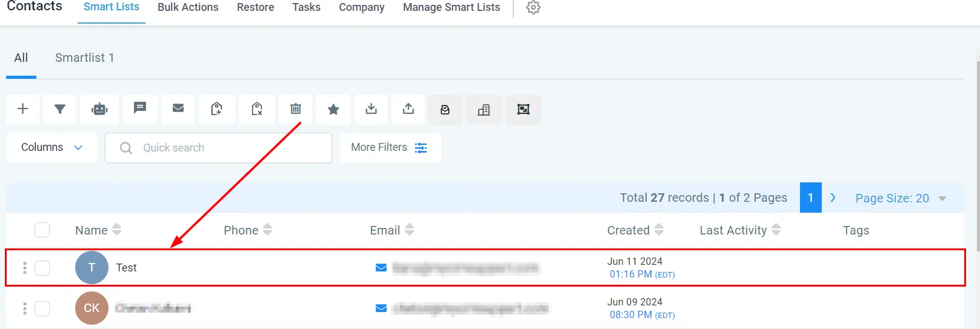
Task: Click page number 1 button
Action: (x=811, y=198)
